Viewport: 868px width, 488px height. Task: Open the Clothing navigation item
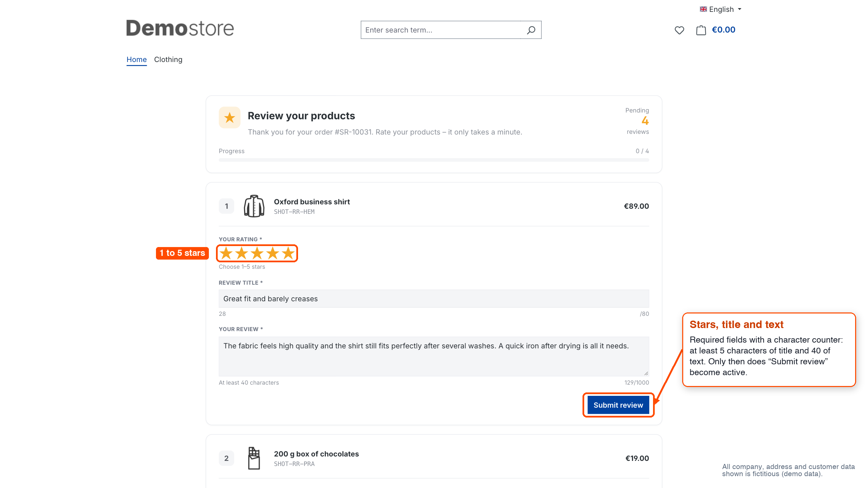168,60
